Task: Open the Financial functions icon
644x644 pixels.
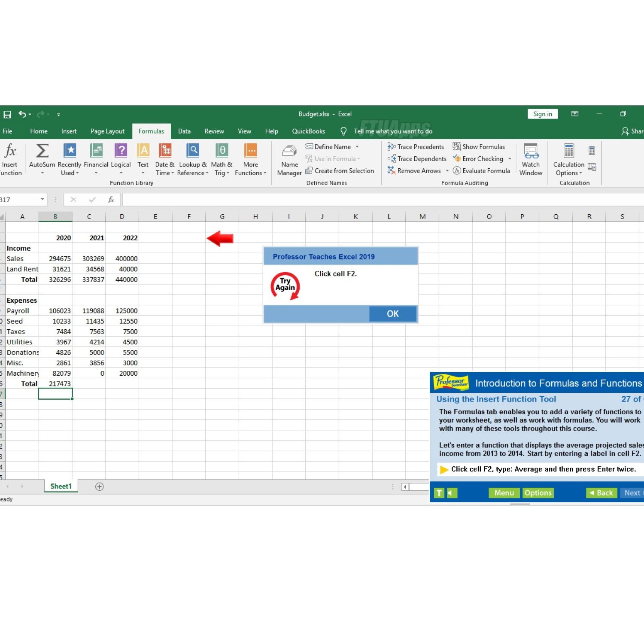Action: (x=96, y=151)
